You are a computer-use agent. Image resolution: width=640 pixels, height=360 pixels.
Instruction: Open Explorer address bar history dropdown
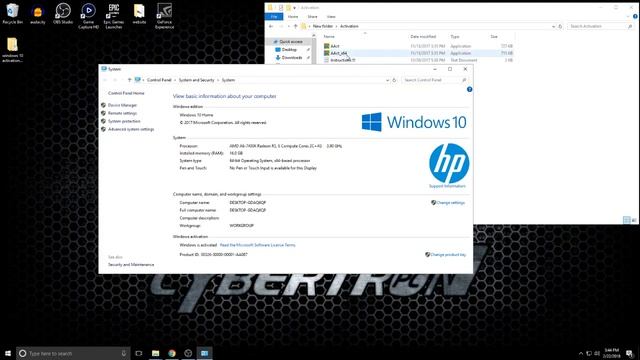coord(553,26)
